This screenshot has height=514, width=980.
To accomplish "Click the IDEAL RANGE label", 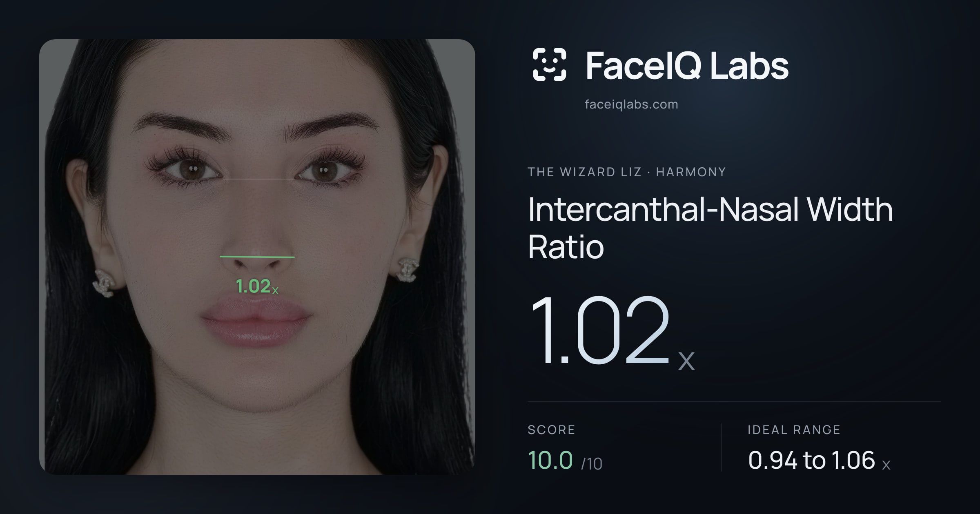I will coord(794,430).
